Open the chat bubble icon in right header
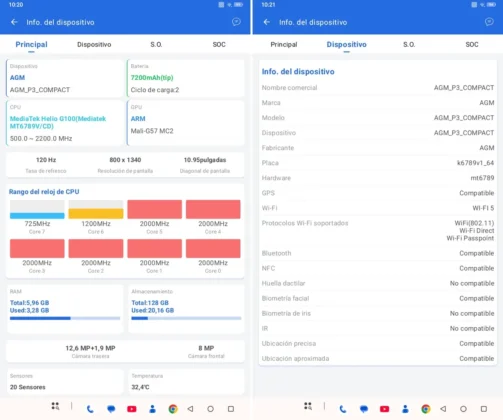The height and width of the screenshot is (420, 503). 489,22
